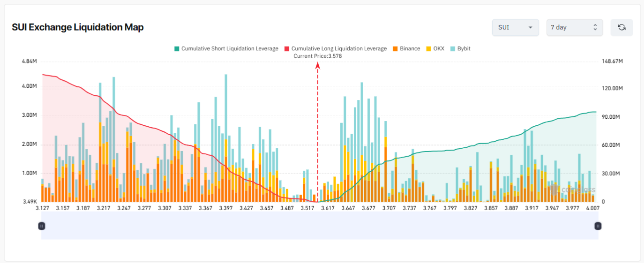Viewport: 644px width, 263px height.
Task: Click the 4.84M left axis value
Action: click(29, 61)
